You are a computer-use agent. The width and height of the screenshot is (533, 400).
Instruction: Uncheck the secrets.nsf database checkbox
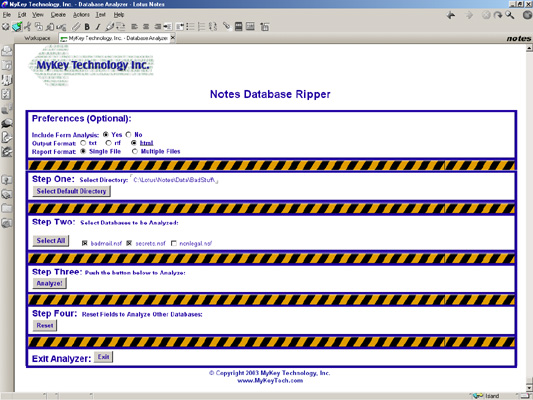(x=129, y=243)
